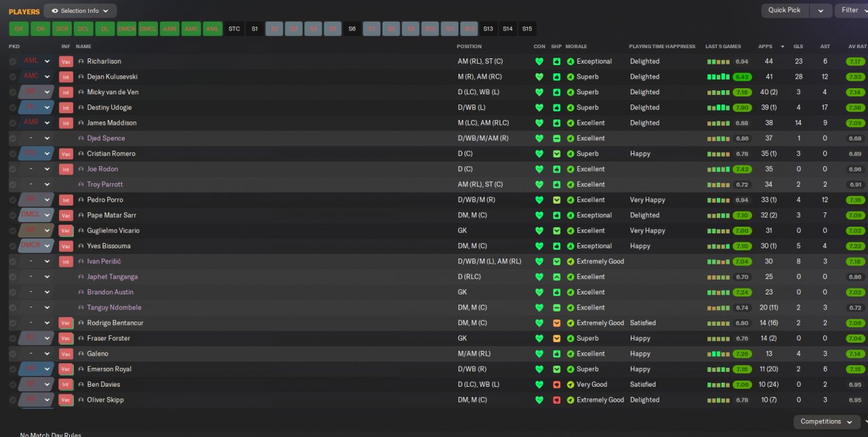The height and width of the screenshot is (437, 868).
Task: Click Cristian Romero's sharpness chevron icon
Action: click(x=557, y=154)
